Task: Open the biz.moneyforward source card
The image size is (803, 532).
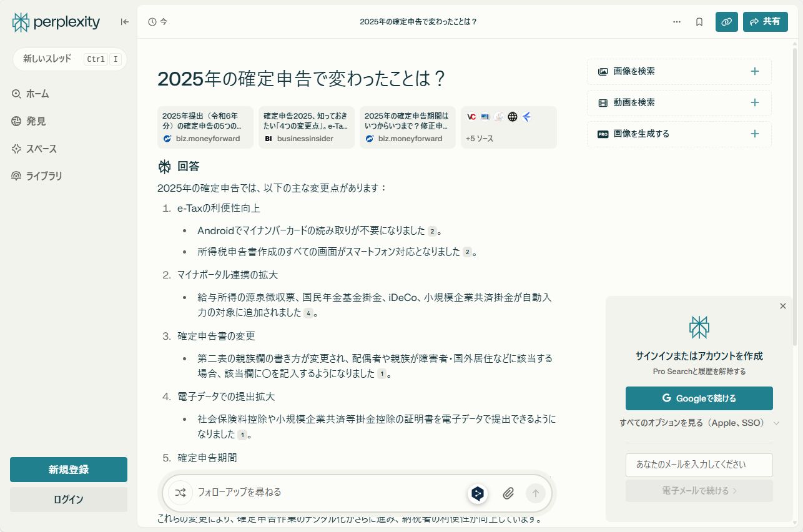Action: (x=205, y=127)
